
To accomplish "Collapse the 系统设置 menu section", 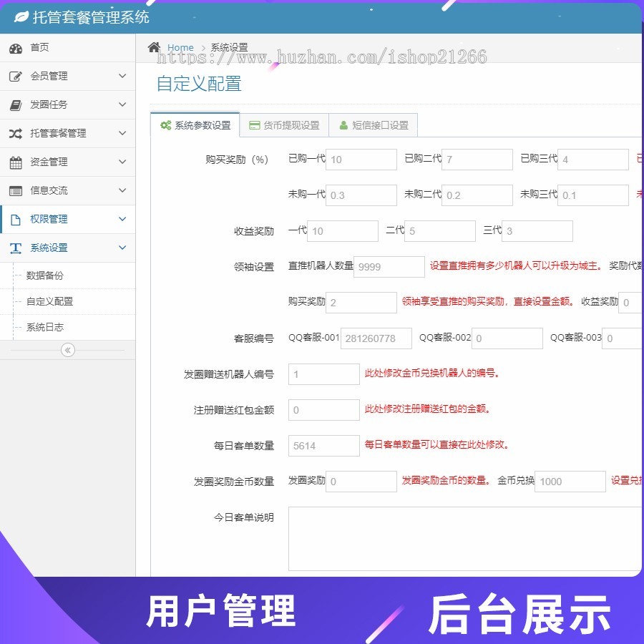I will pos(122,248).
